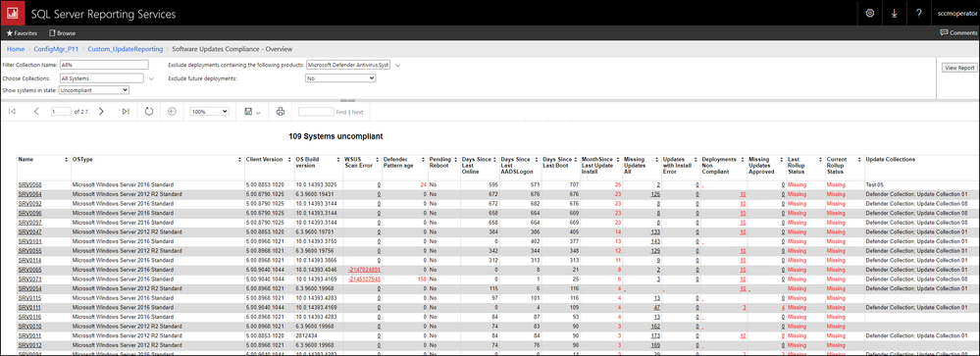The image size is (980, 356).
Task: Collapse the parameters pane splitter handle
Action: (347, 100)
